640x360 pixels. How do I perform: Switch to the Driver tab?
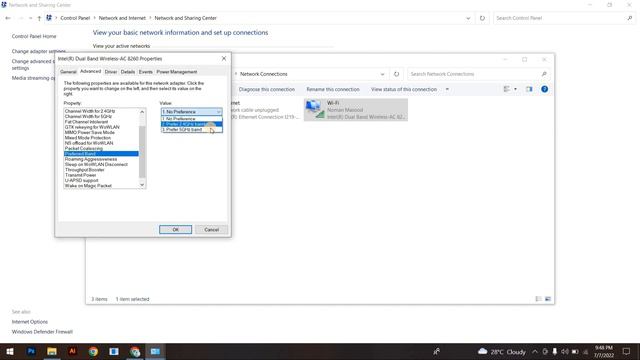click(x=111, y=72)
